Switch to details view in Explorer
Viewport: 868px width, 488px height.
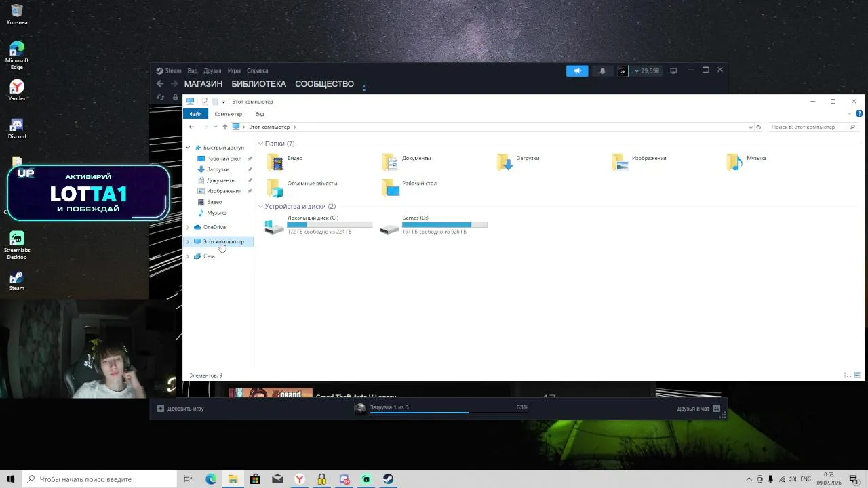pyautogui.click(x=848, y=375)
